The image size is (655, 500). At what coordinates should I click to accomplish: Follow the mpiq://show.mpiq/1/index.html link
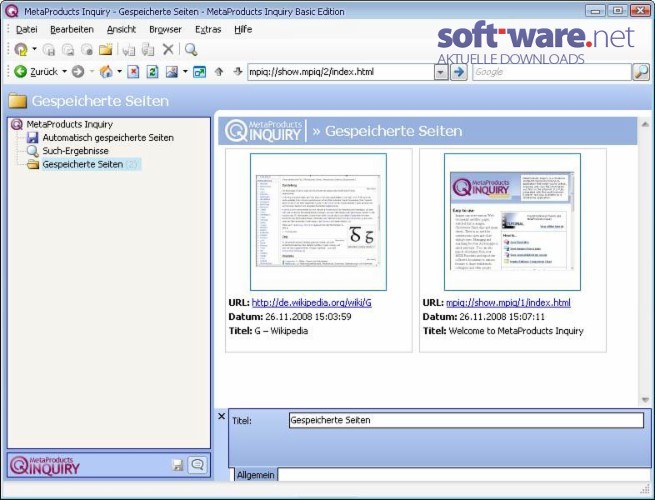[508, 302]
